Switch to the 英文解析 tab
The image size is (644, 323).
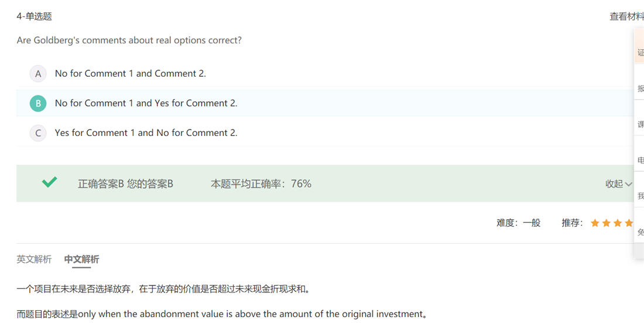point(34,259)
